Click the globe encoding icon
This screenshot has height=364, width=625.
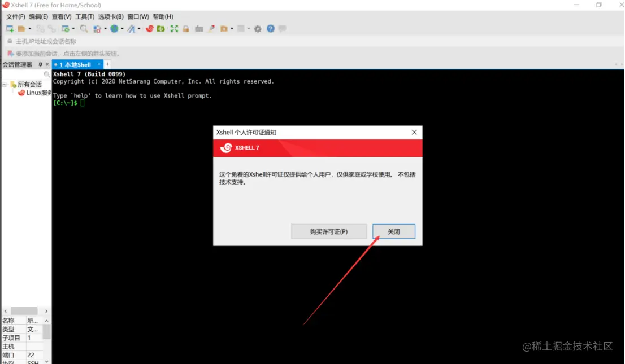(114, 29)
